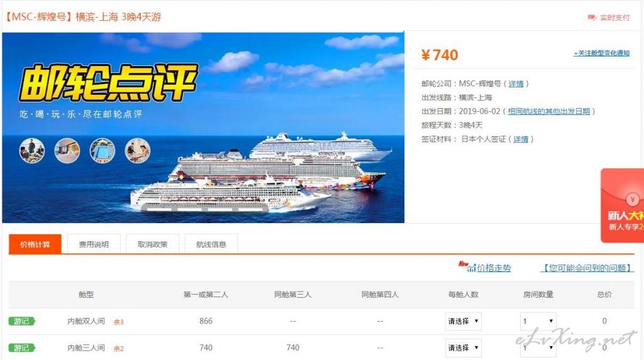Expand 每舱人数 dropdown for 内舱双人间
Viewport: 644px width, 360px height.
464,321
